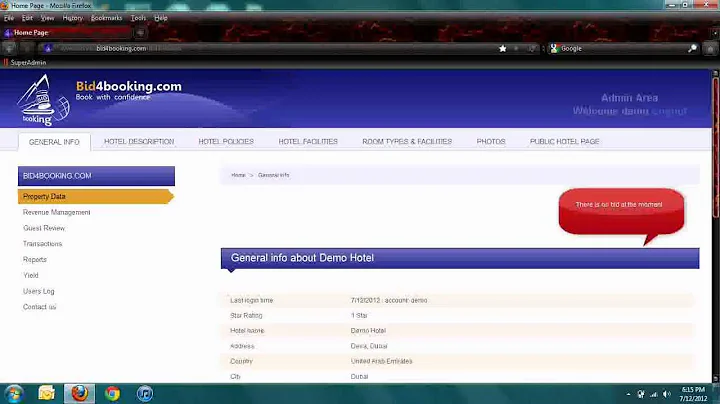Viewport: 720px width, 404px height.
Task: Click the Firefox taskbar icon
Action: click(x=79, y=394)
